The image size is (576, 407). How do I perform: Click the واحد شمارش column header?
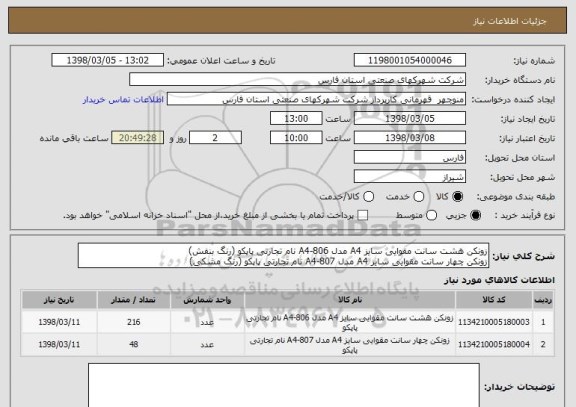[x=207, y=300]
